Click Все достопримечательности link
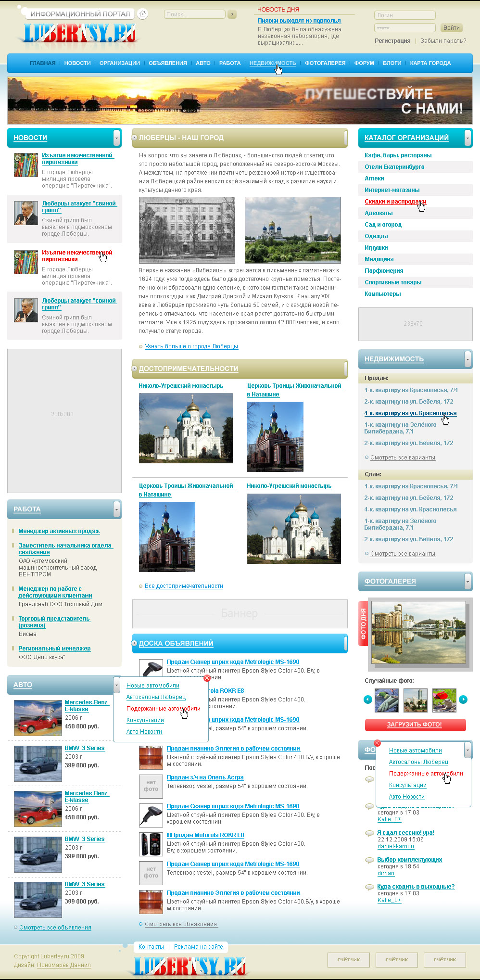 (x=184, y=586)
